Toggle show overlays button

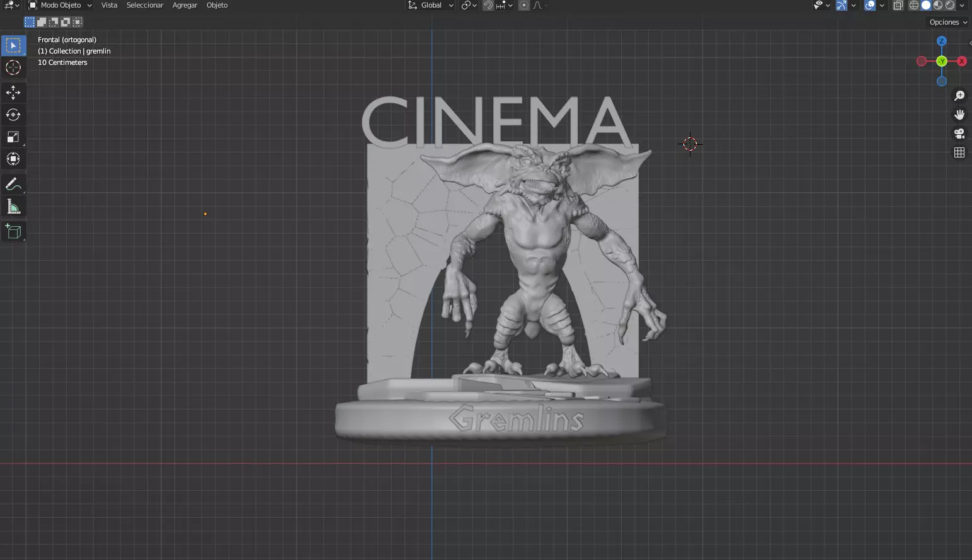pos(870,5)
